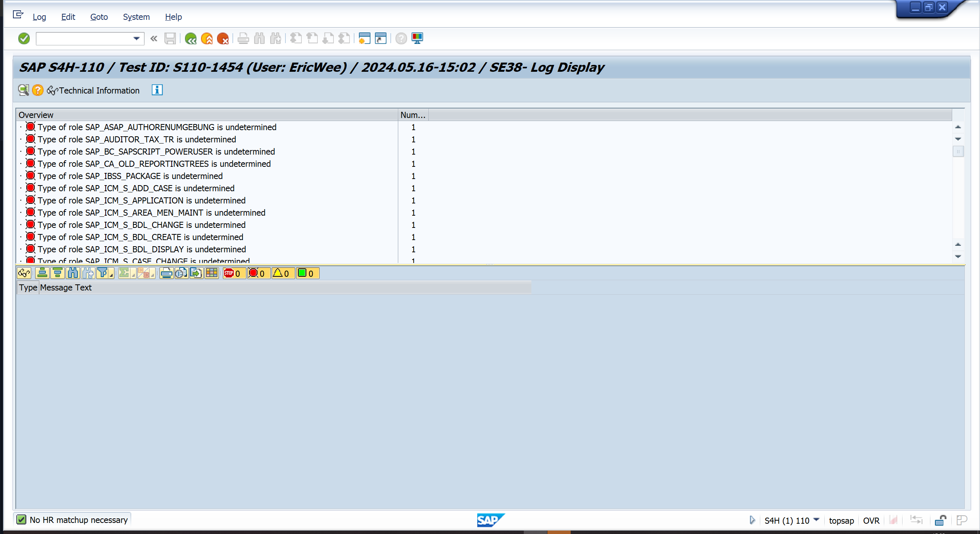Click the green Enter checkmark icon
This screenshot has height=534, width=980.
click(24, 38)
